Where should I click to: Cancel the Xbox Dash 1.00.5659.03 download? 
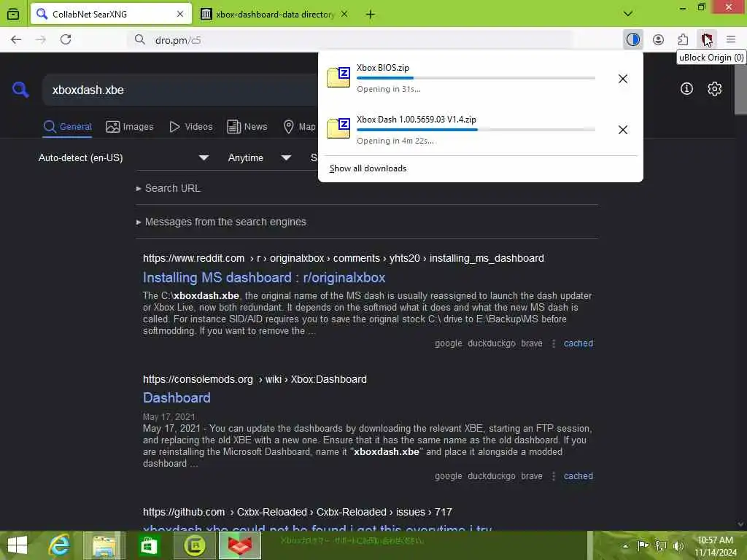click(x=623, y=130)
